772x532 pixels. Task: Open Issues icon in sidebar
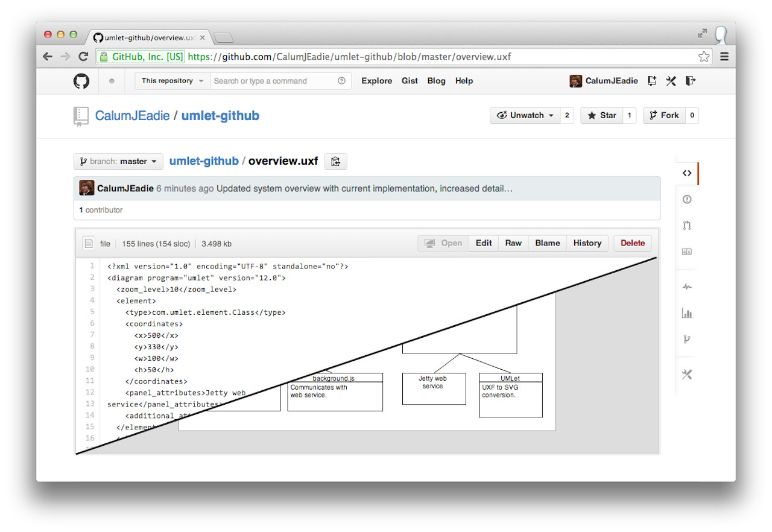(687, 199)
